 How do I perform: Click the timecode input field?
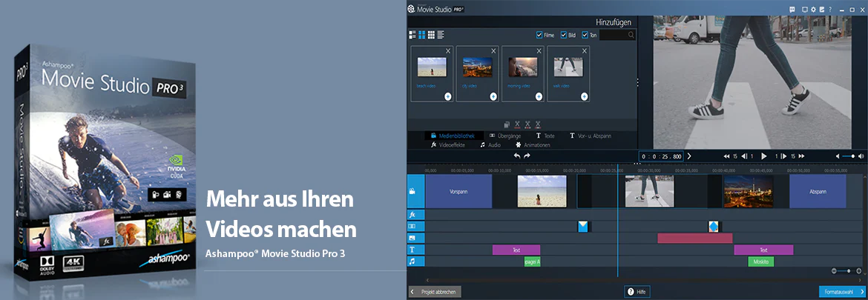coord(661,156)
